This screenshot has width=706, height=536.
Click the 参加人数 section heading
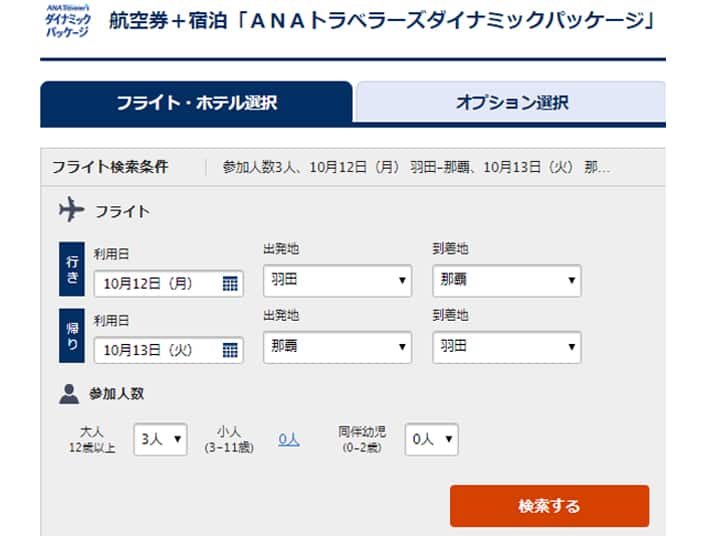point(116,394)
